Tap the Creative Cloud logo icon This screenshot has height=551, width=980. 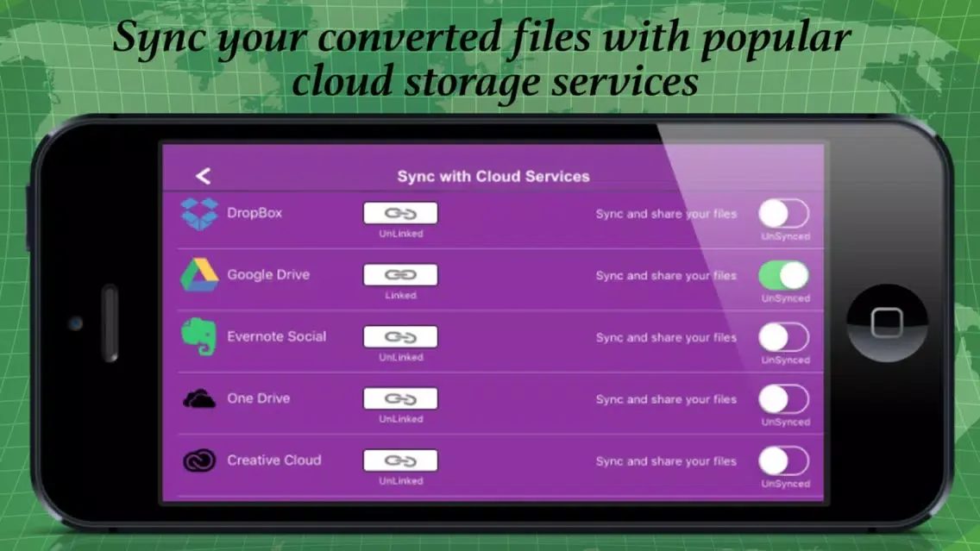click(x=198, y=460)
